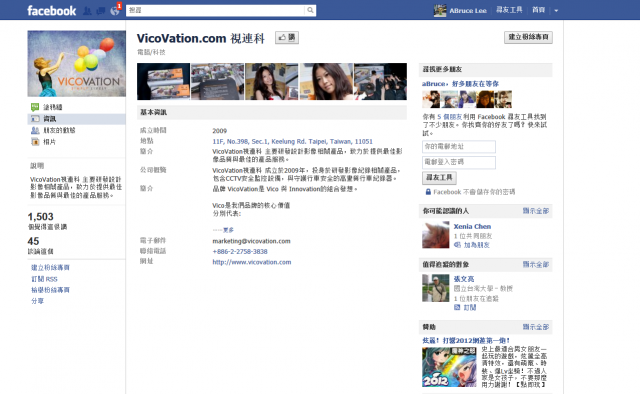Select the 資訊 Info item in sidebar
Screen dimensions: 640x394
point(76,119)
